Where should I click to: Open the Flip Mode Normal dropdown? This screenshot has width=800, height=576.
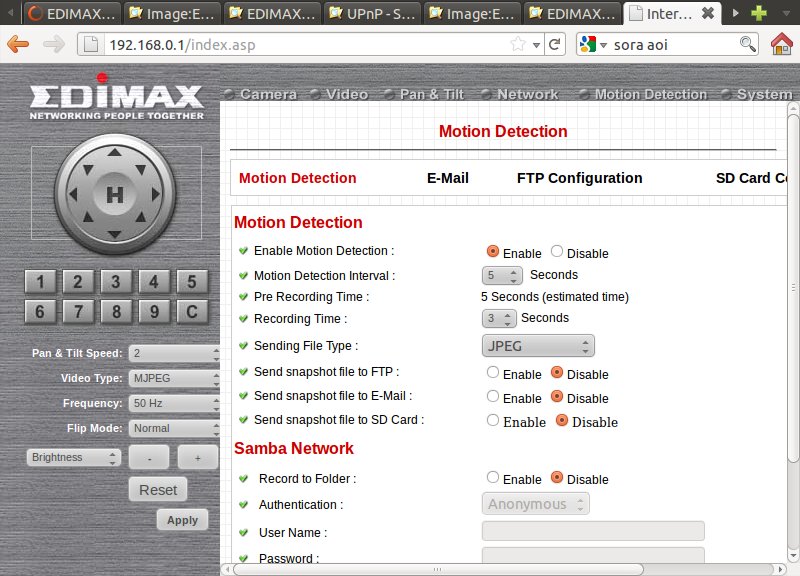point(174,428)
